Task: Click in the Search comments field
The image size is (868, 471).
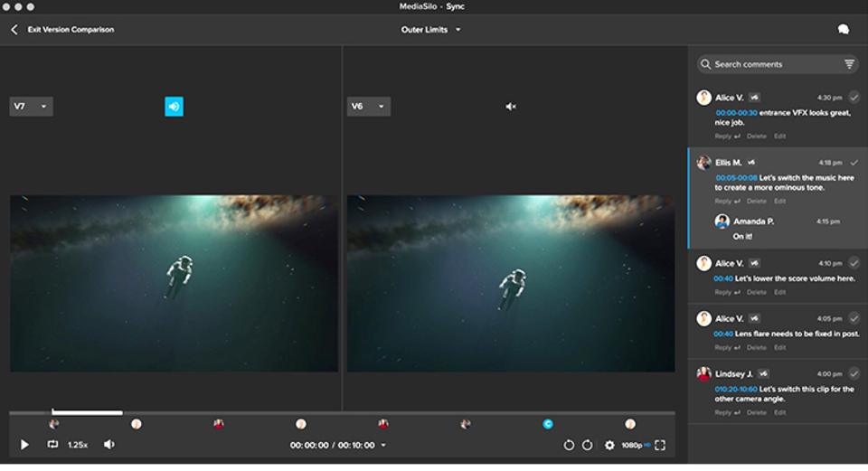Action: click(x=773, y=64)
